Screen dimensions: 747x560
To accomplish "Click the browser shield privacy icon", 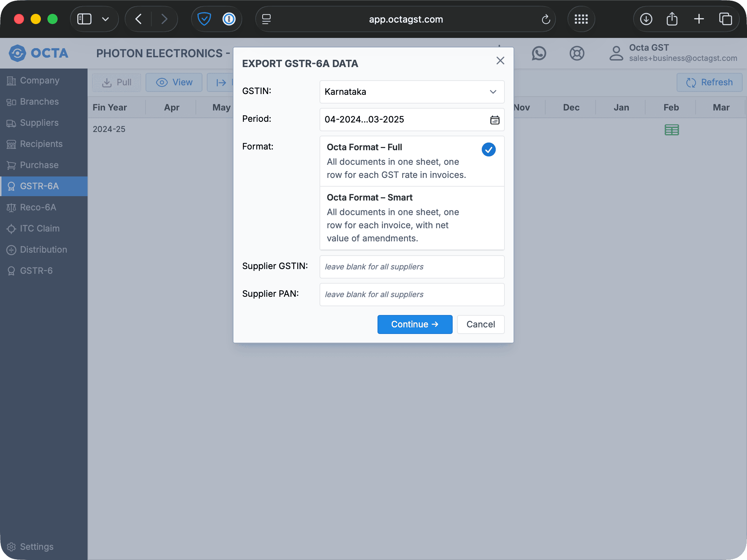I will (x=204, y=19).
